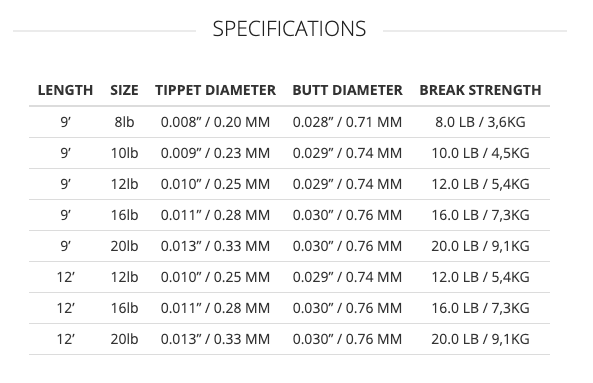
Task: Select the 16lb cell in the 12’ row
Action: point(124,308)
